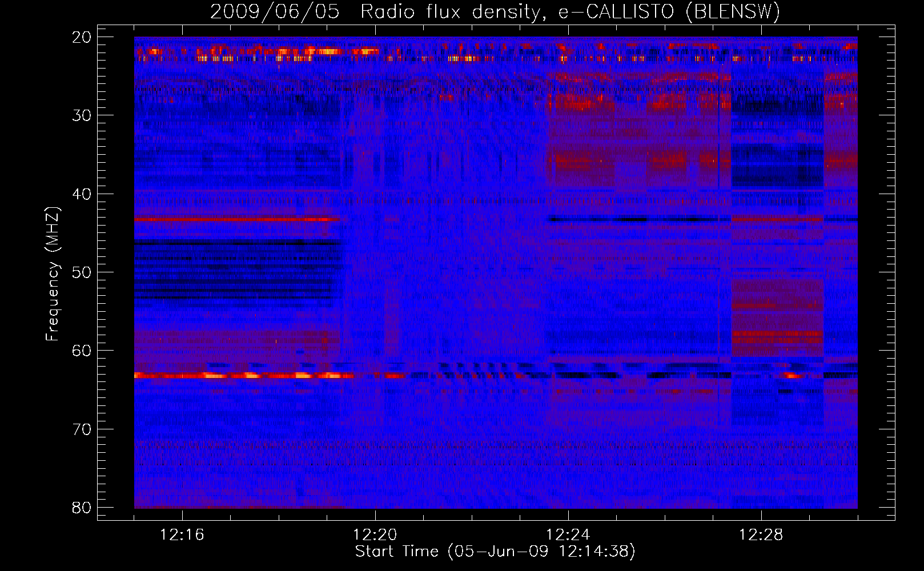Click the 'Start Time (05-Jun-09 12:14:38)' axis label

click(495, 552)
